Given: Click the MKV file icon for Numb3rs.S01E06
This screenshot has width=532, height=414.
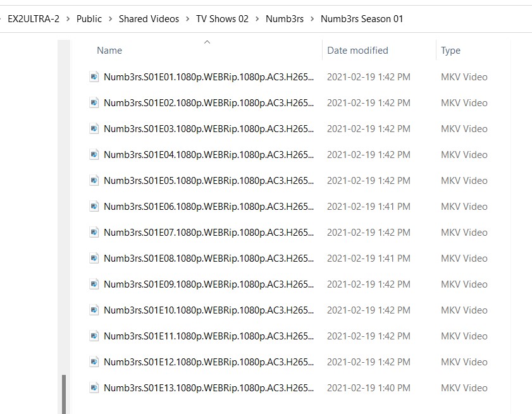Looking at the screenshot, I should [94, 207].
